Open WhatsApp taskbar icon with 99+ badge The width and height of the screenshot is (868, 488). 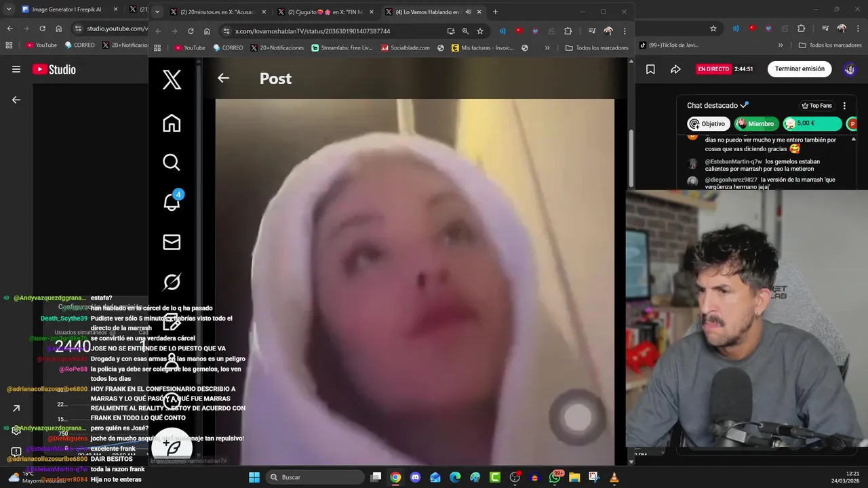(x=555, y=477)
